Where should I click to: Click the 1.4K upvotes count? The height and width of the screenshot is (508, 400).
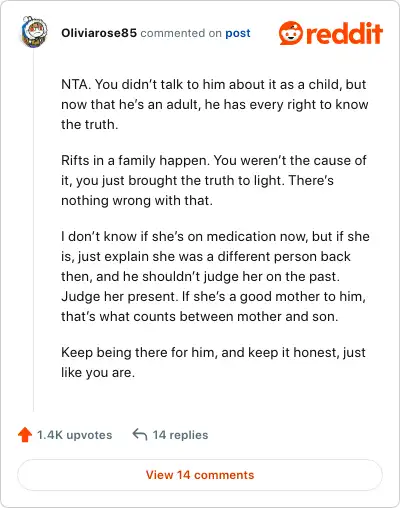tap(74, 435)
